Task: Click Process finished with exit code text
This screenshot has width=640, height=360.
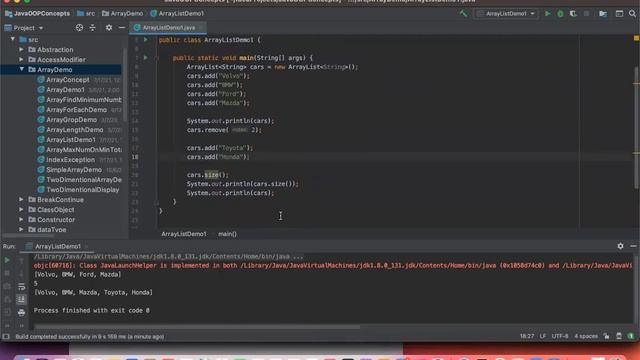Action: click(91, 311)
